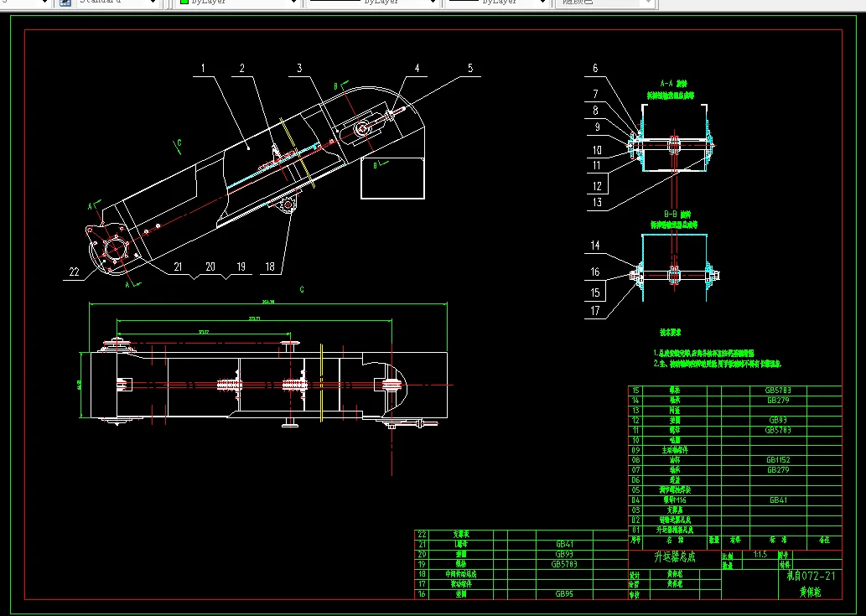The width and height of the screenshot is (866, 616).
Task: Click the 1:1.5 scale value
Action: point(760,555)
